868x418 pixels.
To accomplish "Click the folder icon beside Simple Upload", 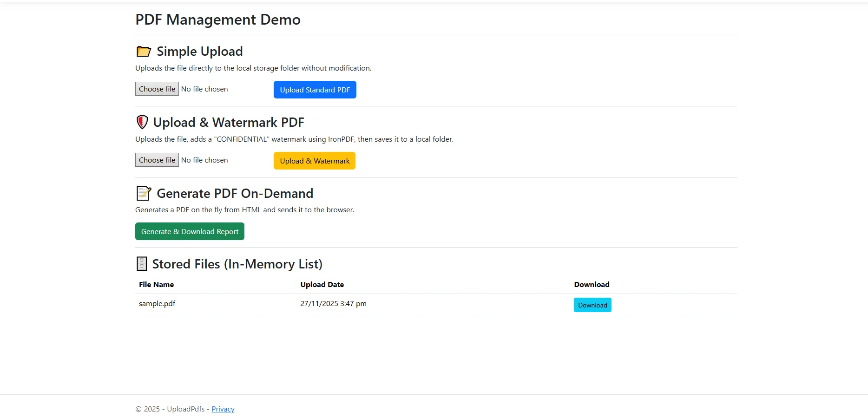I will [144, 51].
